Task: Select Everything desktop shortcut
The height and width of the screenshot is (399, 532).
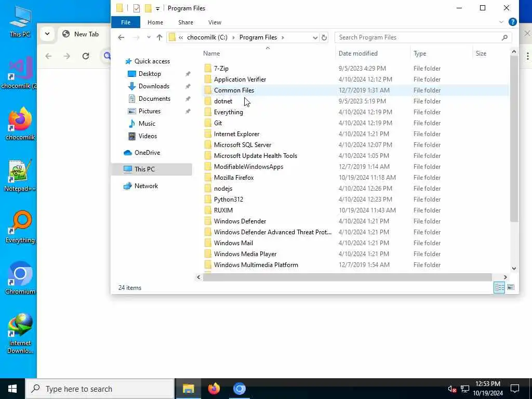Action: [20, 227]
